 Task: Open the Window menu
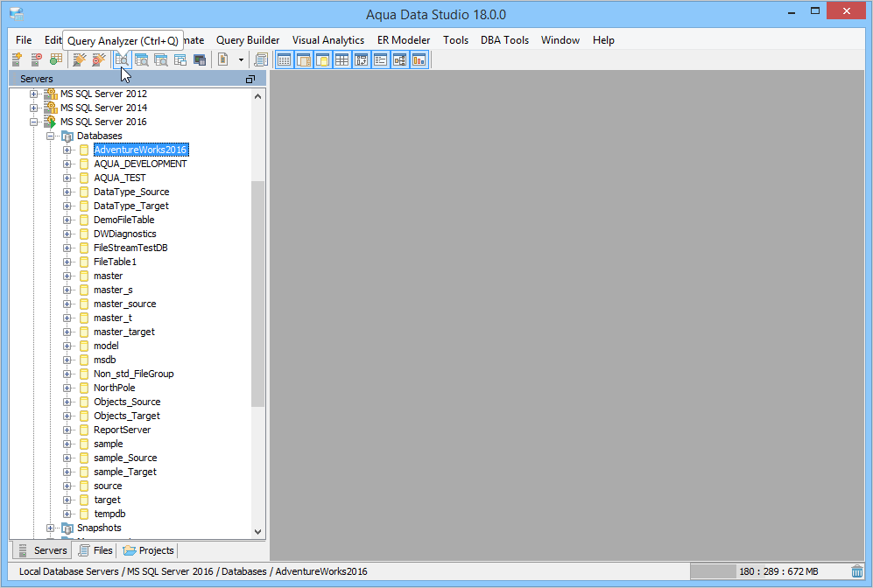pyautogui.click(x=560, y=40)
